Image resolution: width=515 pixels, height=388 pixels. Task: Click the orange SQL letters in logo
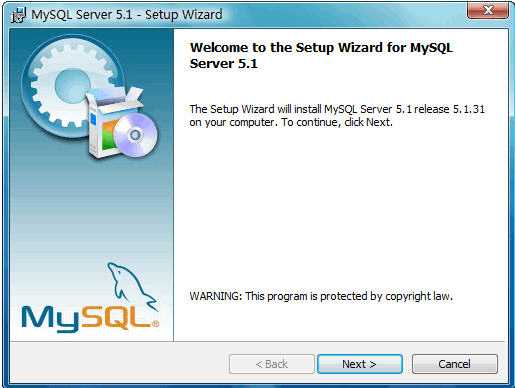coord(115,318)
